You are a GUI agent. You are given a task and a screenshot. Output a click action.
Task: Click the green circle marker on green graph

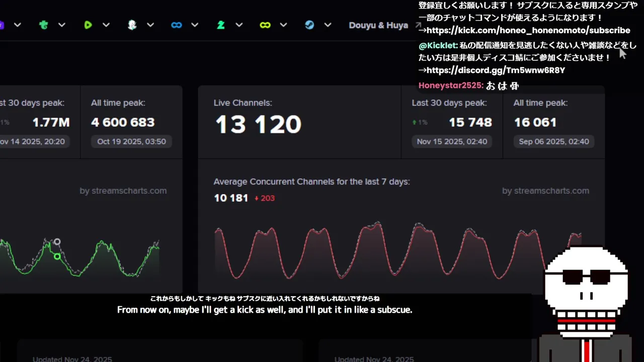[57, 256]
